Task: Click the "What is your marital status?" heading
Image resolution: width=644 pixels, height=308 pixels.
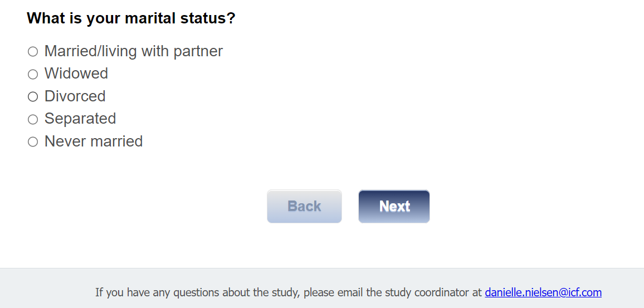Action: [x=131, y=18]
